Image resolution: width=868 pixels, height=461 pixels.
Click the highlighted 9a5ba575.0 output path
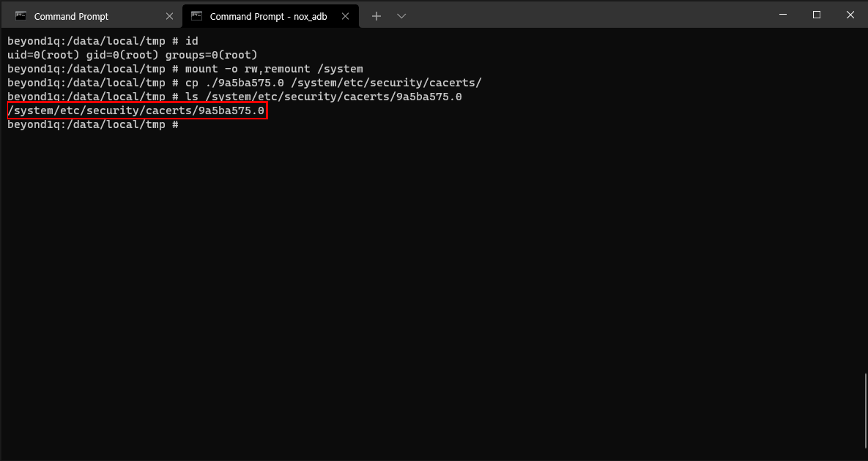tap(136, 111)
